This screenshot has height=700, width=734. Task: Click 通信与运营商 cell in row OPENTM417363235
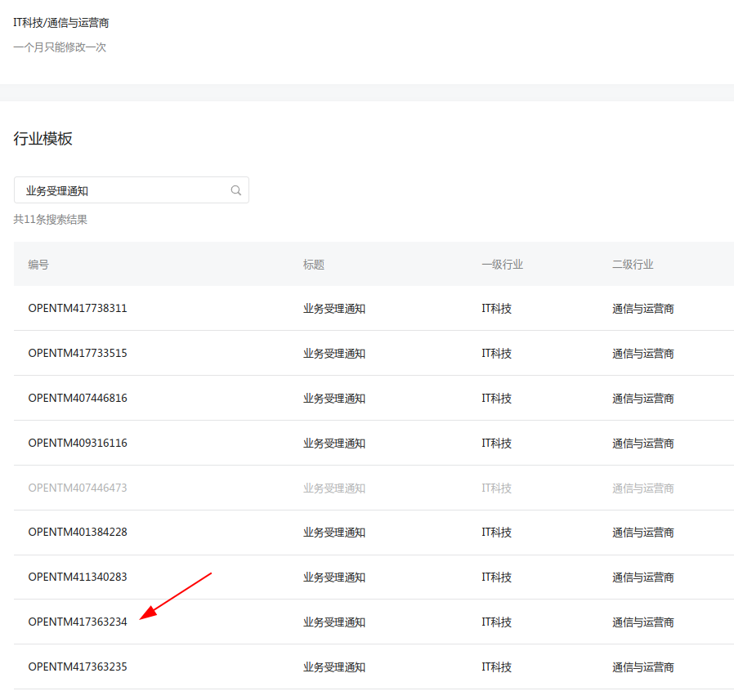pos(643,667)
